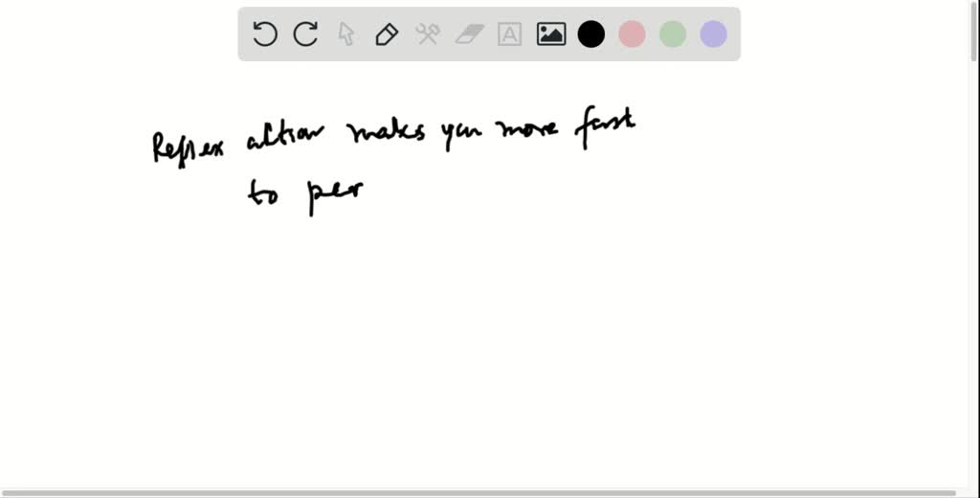980x498 pixels.
Task: Click the handwritten "per" on the second line
Action: [x=335, y=194]
